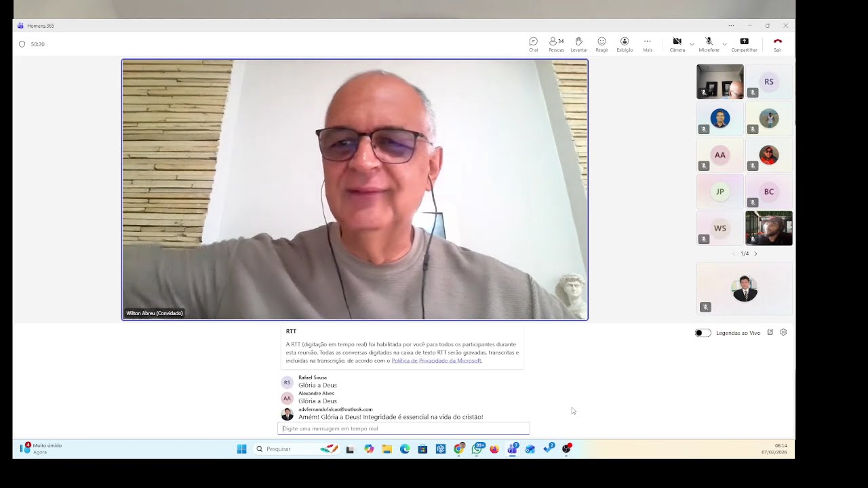
Task: Focus the RTT message input field
Action: [403, 428]
